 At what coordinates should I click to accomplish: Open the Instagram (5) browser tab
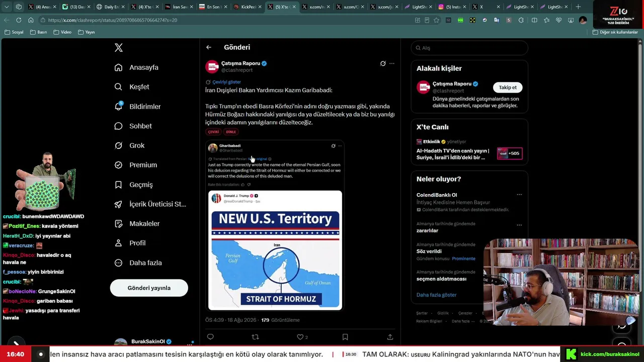pyautogui.click(x=451, y=7)
